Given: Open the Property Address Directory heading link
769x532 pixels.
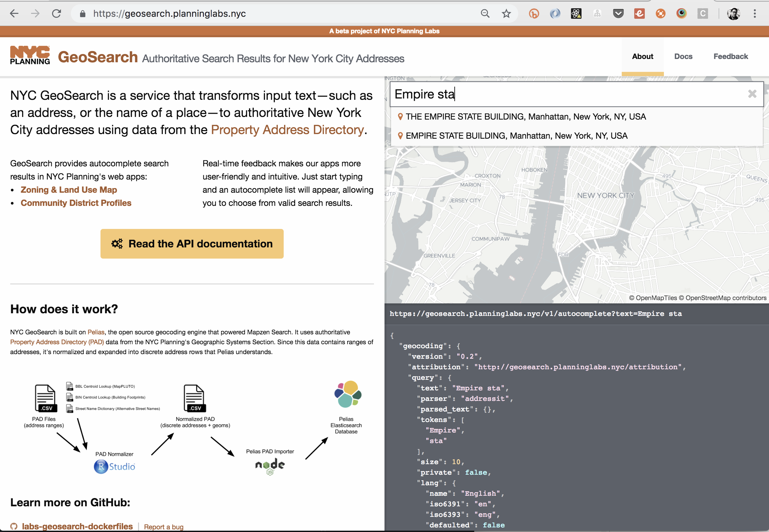Looking at the screenshot, I should pos(287,130).
